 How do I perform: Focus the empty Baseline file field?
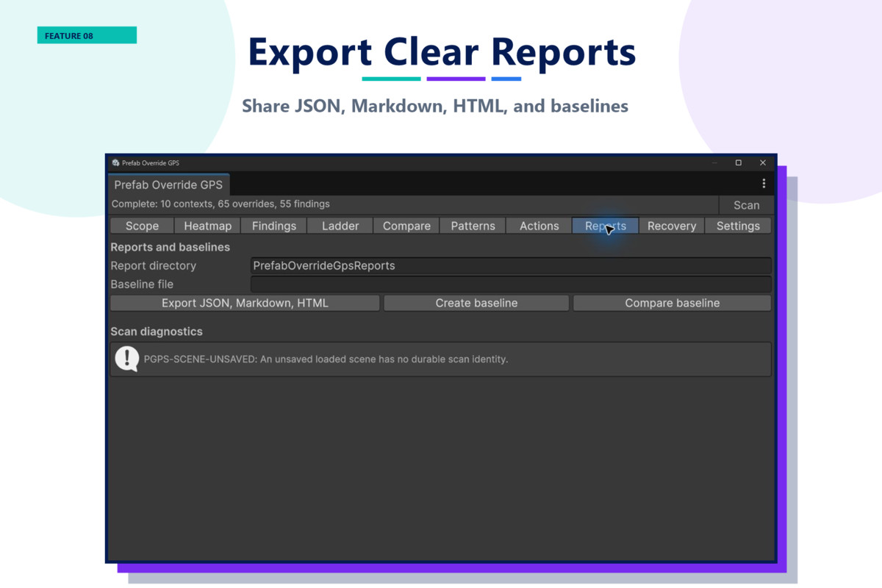511,284
